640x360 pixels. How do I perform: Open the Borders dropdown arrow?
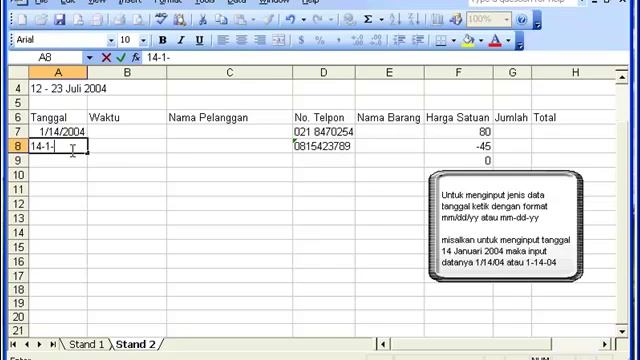coord(453,40)
